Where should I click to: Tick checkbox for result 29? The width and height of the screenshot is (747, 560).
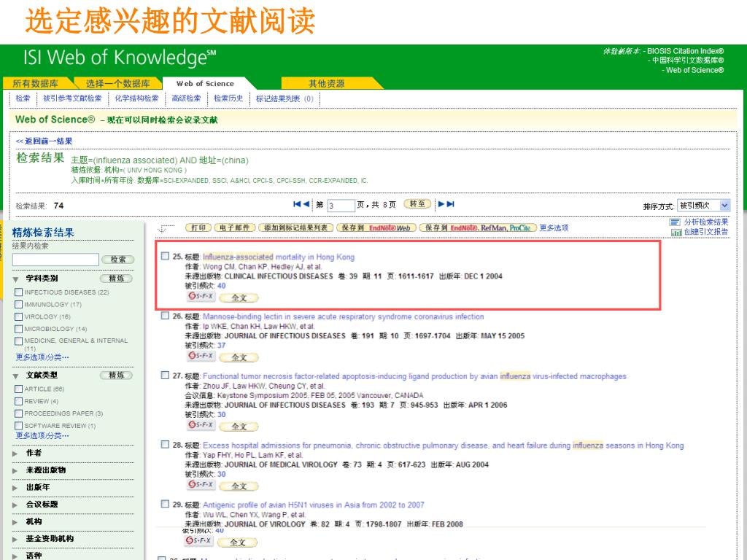(165, 504)
